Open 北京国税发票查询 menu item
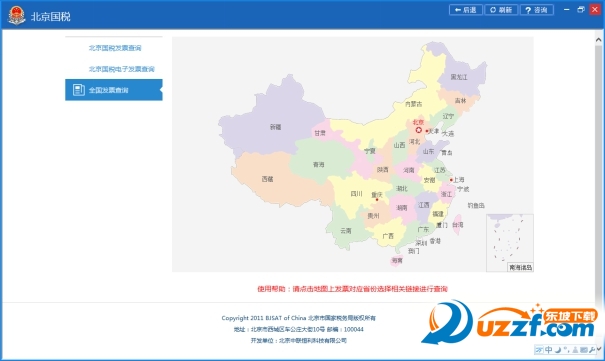Viewport: 605px width, 361px height. click(115, 48)
